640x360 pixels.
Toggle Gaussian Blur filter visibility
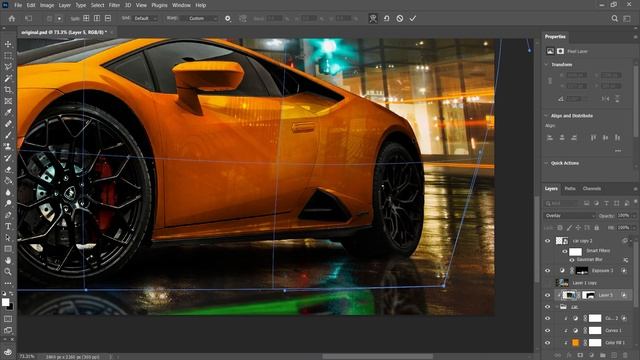click(572, 260)
